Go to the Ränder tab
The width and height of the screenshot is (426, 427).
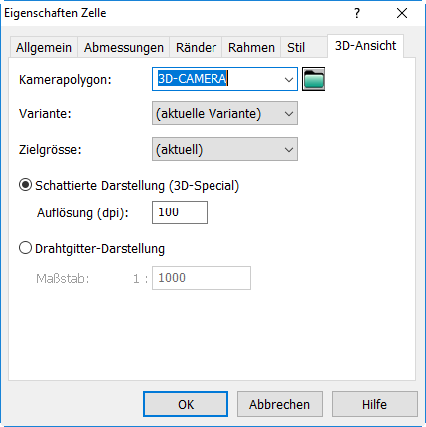[196, 48]
